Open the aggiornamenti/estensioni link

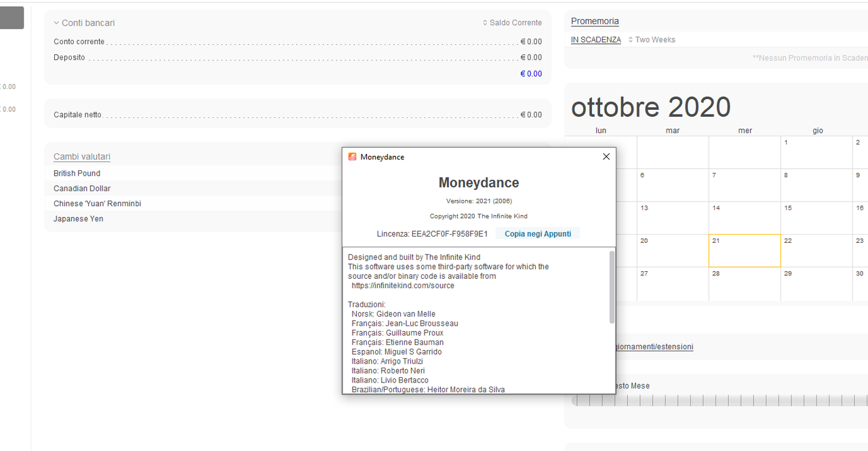click(x=654, y=347)
